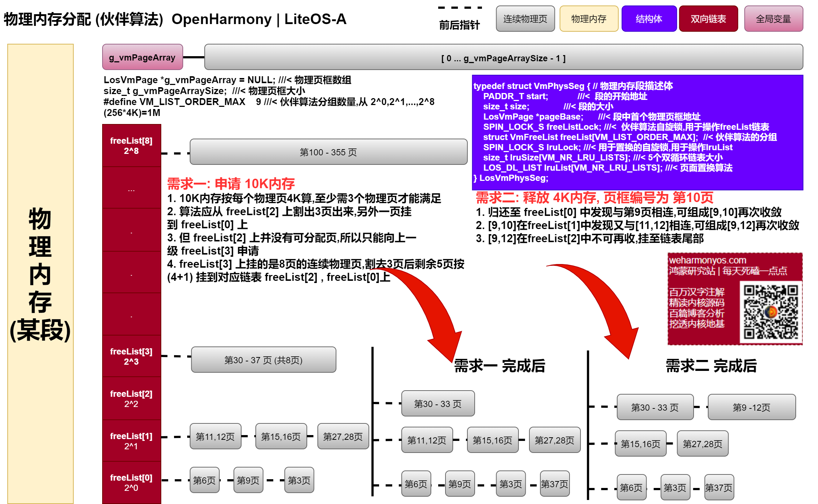The image size is (818, 504).
Task: Click the weharmonyos.com text
Action: tap(707, 260)
